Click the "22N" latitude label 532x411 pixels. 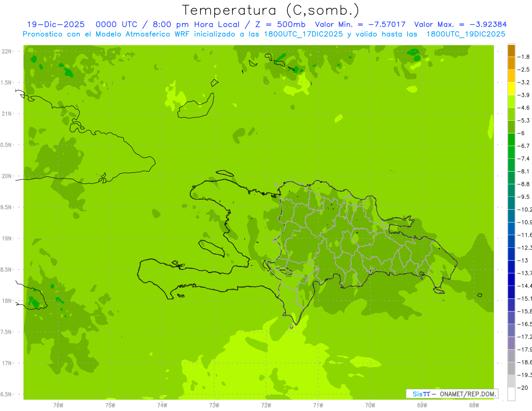click(x=7, y=51)
